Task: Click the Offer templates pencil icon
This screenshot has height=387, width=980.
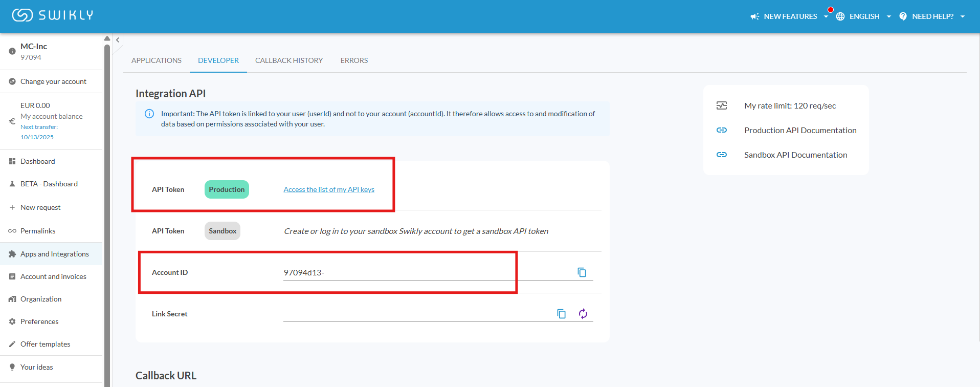Action: pos(12,344)
